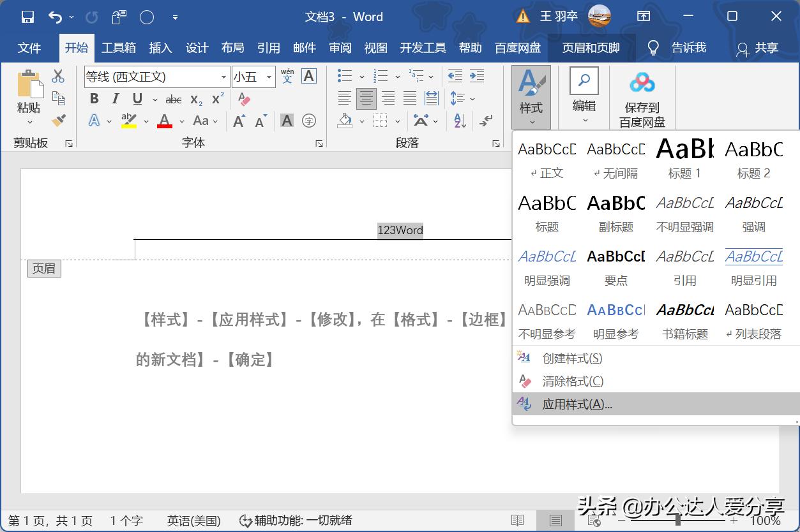The height and width of the screenshot is (532, 800).
Task: Choose 应用样式(A) from the Styles menu
Action: (576, 403)
